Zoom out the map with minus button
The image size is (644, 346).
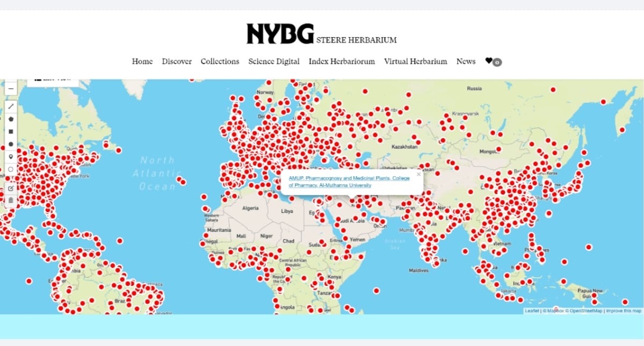point(11,88)
